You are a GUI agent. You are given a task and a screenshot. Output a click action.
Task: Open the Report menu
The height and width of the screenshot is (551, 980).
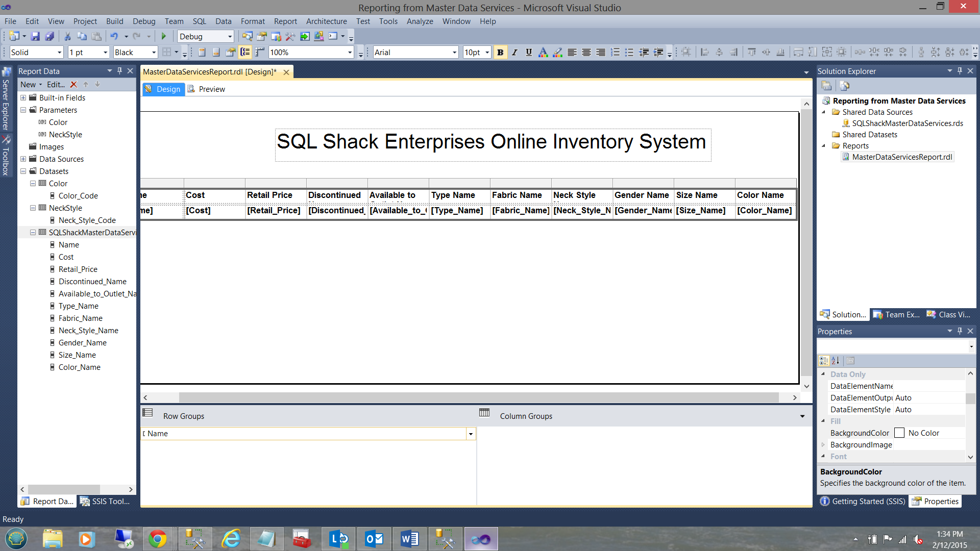tap(285, 21)
